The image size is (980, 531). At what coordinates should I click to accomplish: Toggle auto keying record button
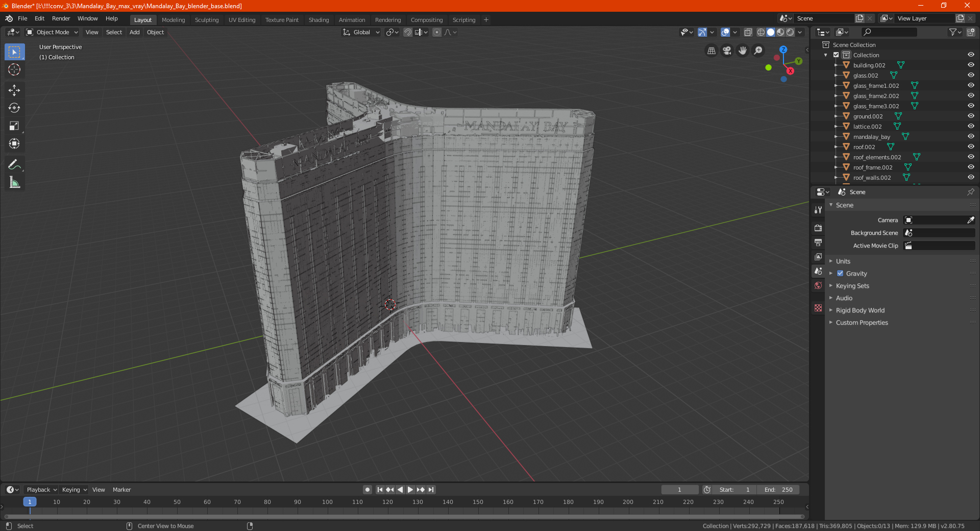pyautogui.click(x=367, y=490)
